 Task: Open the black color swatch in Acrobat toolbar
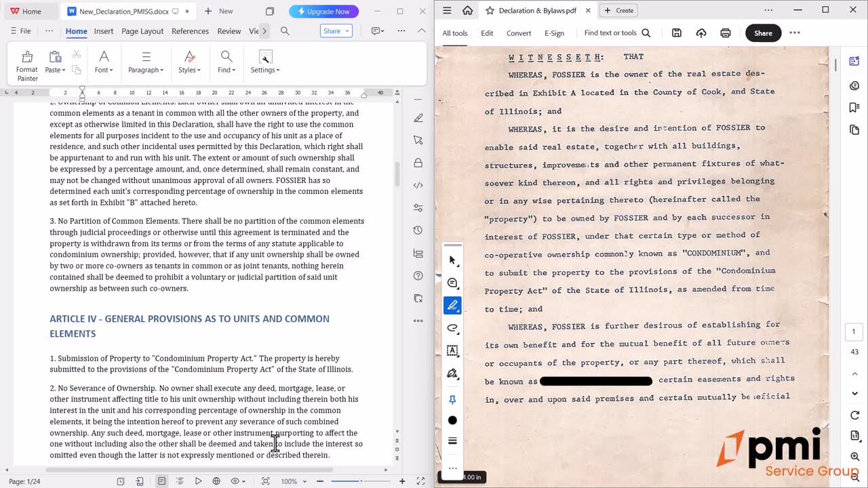point(452,421)
